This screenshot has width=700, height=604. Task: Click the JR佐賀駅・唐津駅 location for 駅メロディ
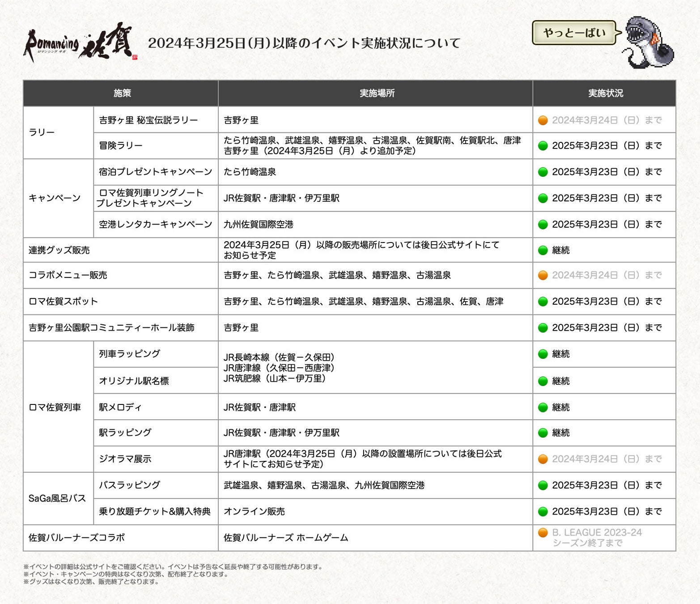pyautogui.click(x=376, y=407)
